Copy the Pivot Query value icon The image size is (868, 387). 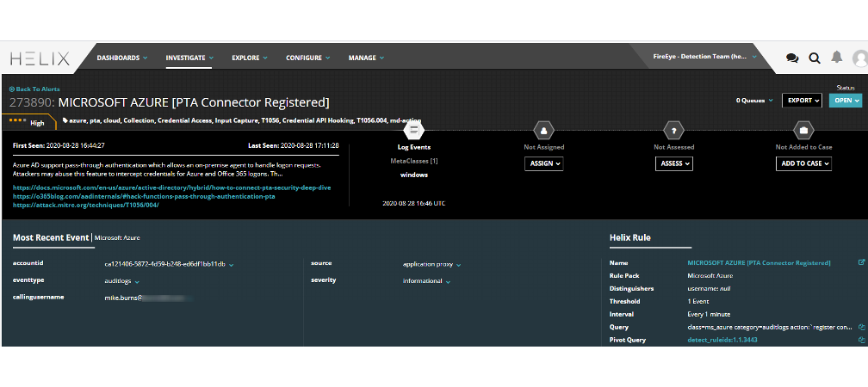click(x=861, y=340)
